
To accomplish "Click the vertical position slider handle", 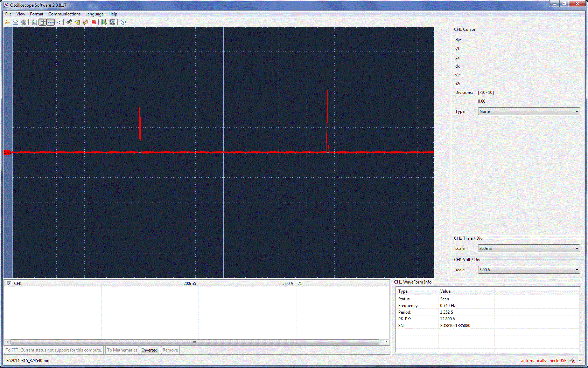I will click(442, 152).
